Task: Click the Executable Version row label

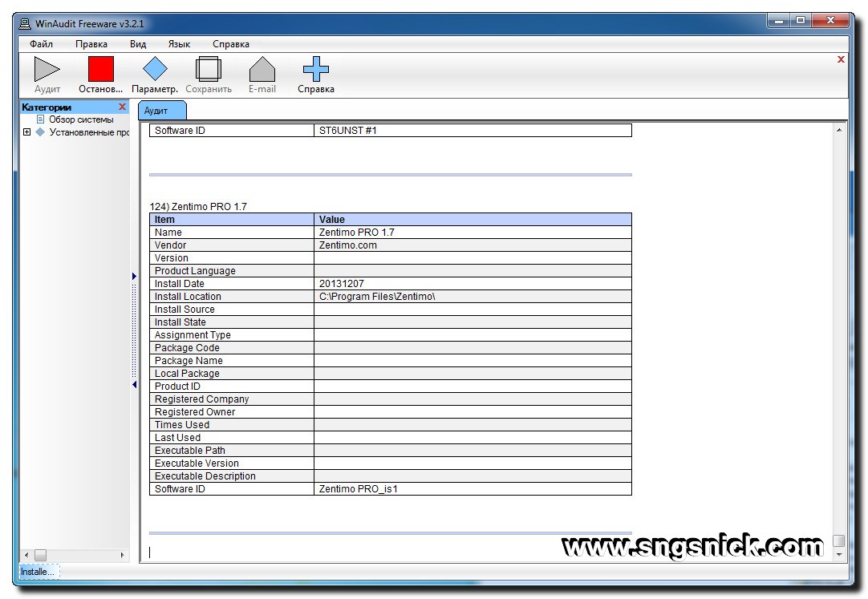Action: (197, 463)
